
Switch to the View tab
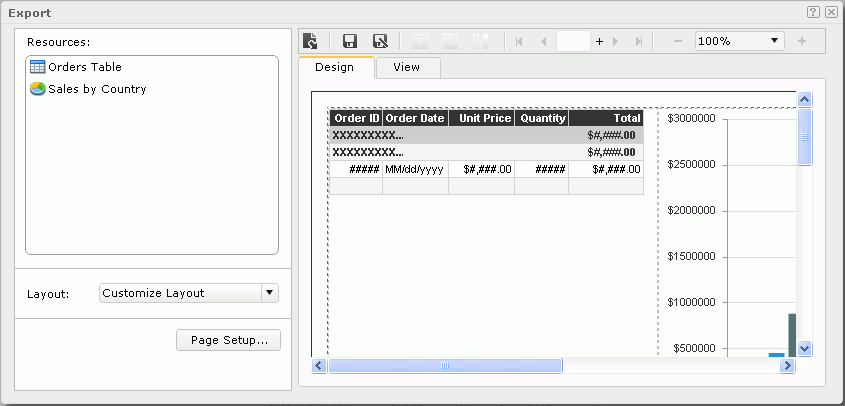pyautogui.click(x=406, y=67)
